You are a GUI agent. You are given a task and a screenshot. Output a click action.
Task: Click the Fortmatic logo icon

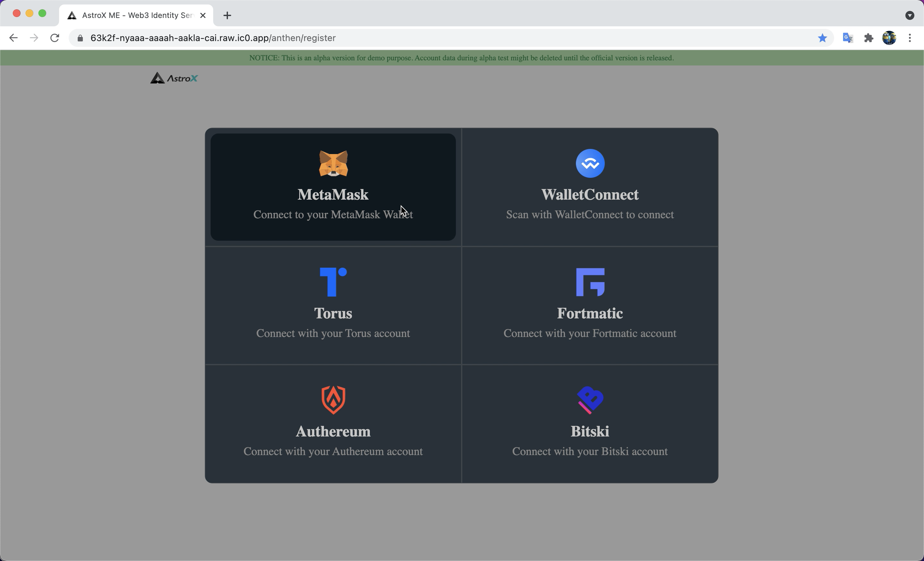(590, 282)
